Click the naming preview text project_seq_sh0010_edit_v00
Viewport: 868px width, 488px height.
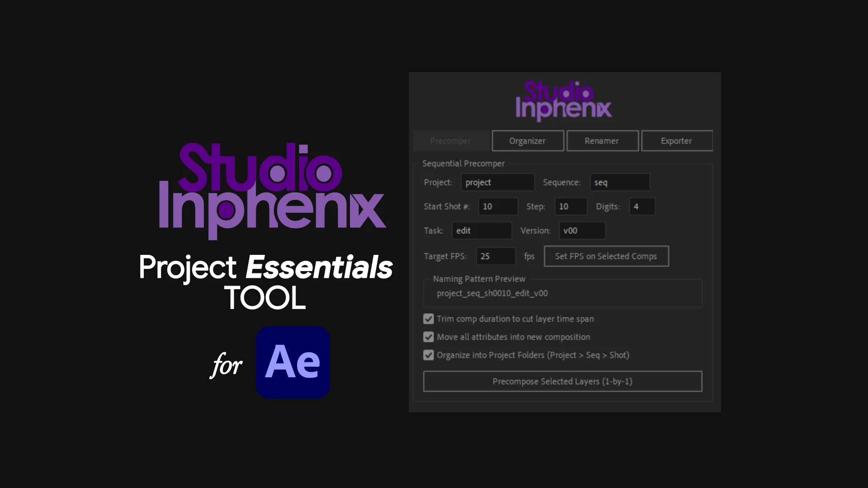[492, 293]
